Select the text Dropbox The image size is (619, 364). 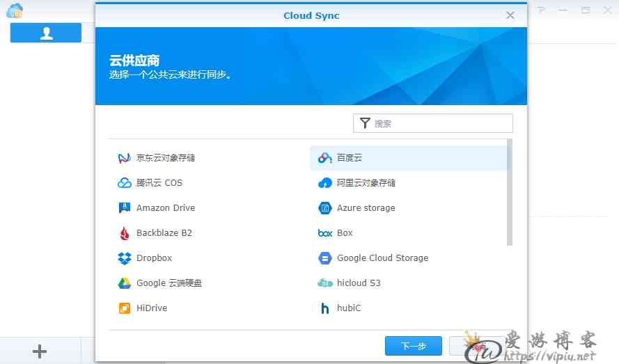pyautogui.click(x=154, y=258)
